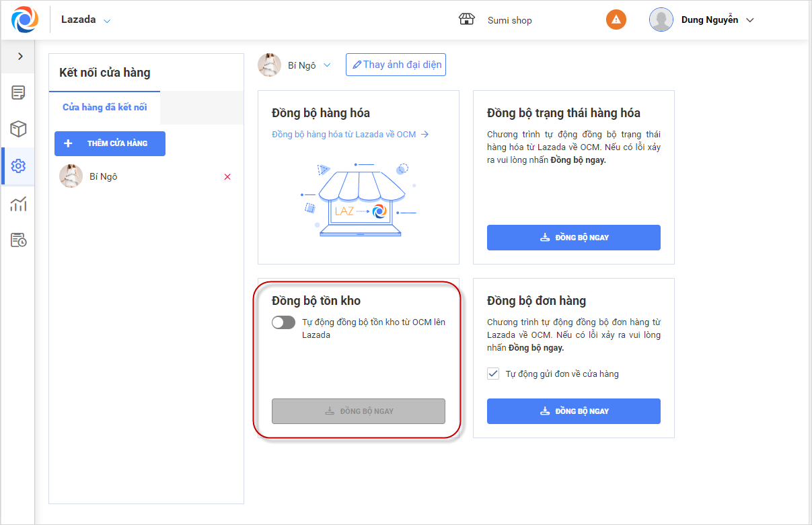The height and width of the screenshot is (525, 812).
Task: Remove the Bí Ngô store with the red X
Action: pyautogui.click(x=227, y=177)
